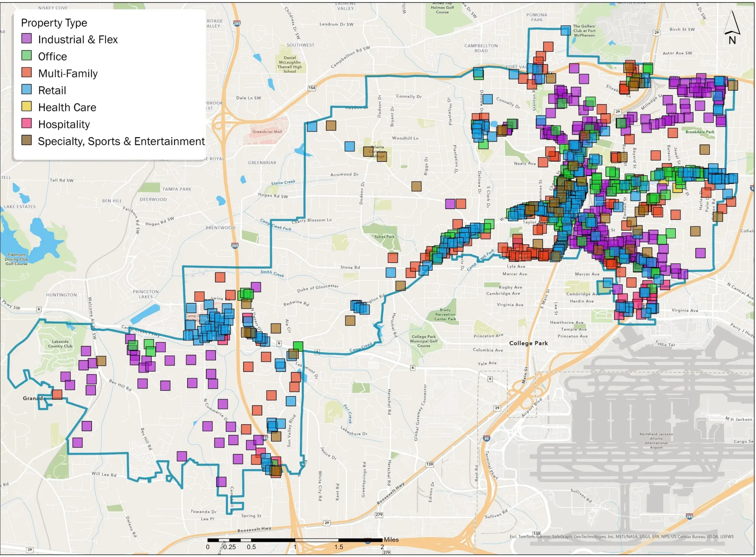Click the Office green legend swatch

click(x=27, y=55)
